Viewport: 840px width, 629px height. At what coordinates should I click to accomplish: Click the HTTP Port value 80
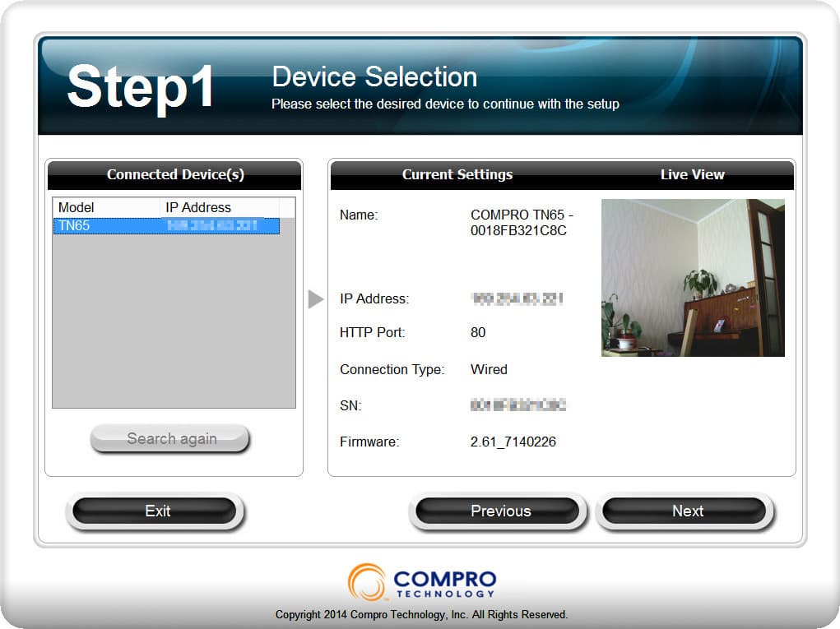pyautogui.click(x=478, y=332)
